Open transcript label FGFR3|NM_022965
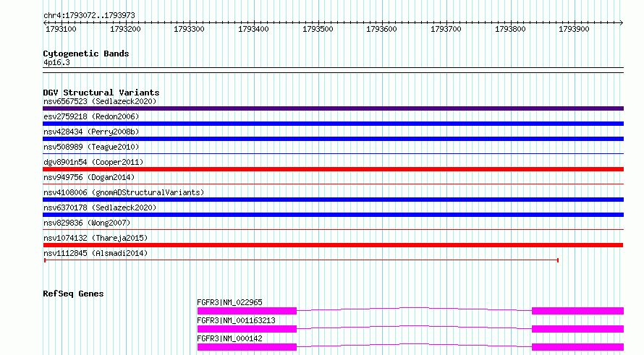 click(x=229, y=302)
